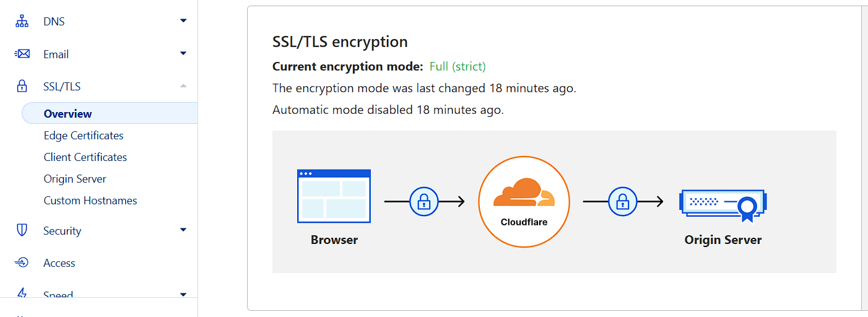
Task: Click the padlock between Cloudflare and Origin Server
Action: pos(623,201)
